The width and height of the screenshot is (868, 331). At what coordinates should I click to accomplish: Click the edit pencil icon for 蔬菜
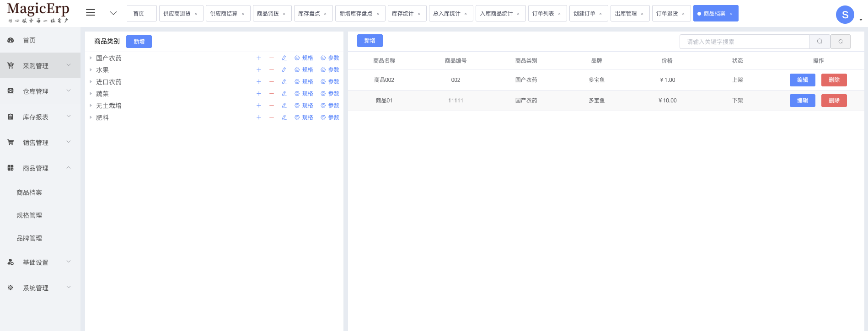284,94
